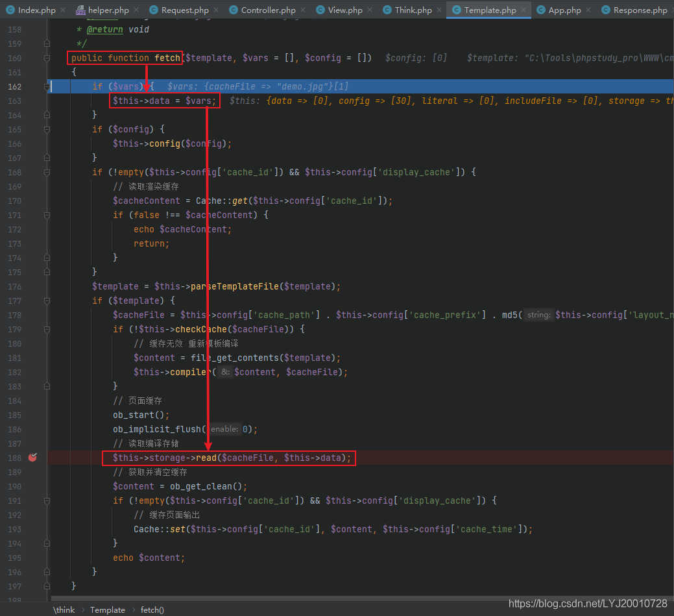The height and width of the screenshot is (616, 674).
Task: Click the App.php class file icon
Action: (x=541, y=10)
